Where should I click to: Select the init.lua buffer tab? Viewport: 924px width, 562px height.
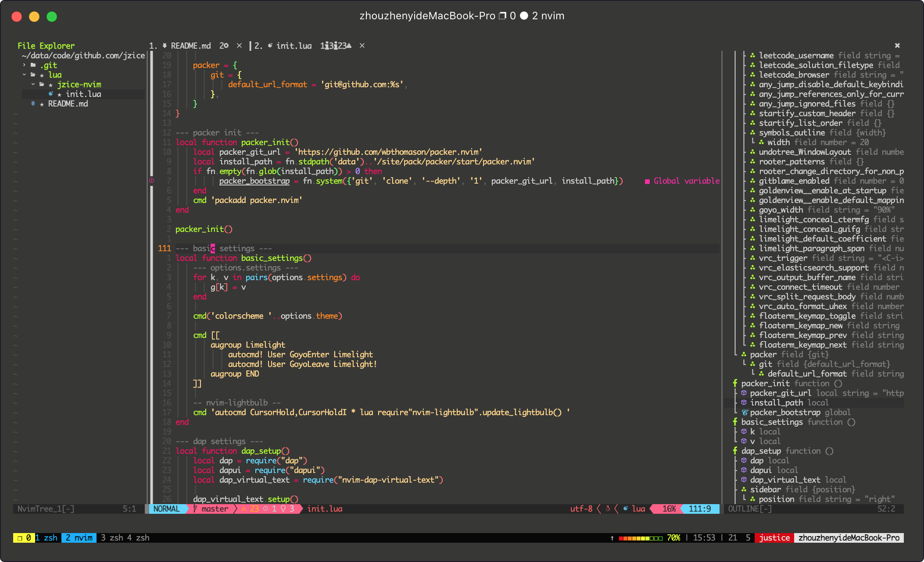pos(294,46)
